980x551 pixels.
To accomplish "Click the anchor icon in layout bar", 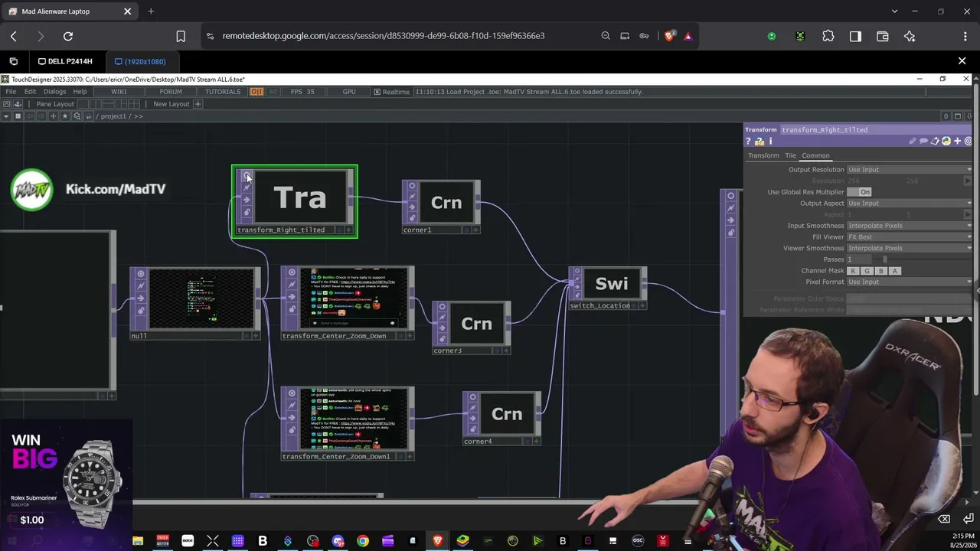I will coord(18,104).
